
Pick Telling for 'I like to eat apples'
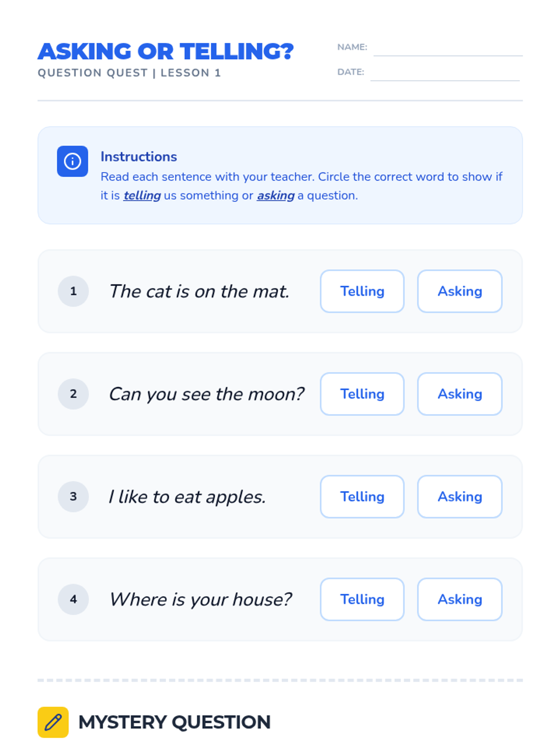(362, 497)
